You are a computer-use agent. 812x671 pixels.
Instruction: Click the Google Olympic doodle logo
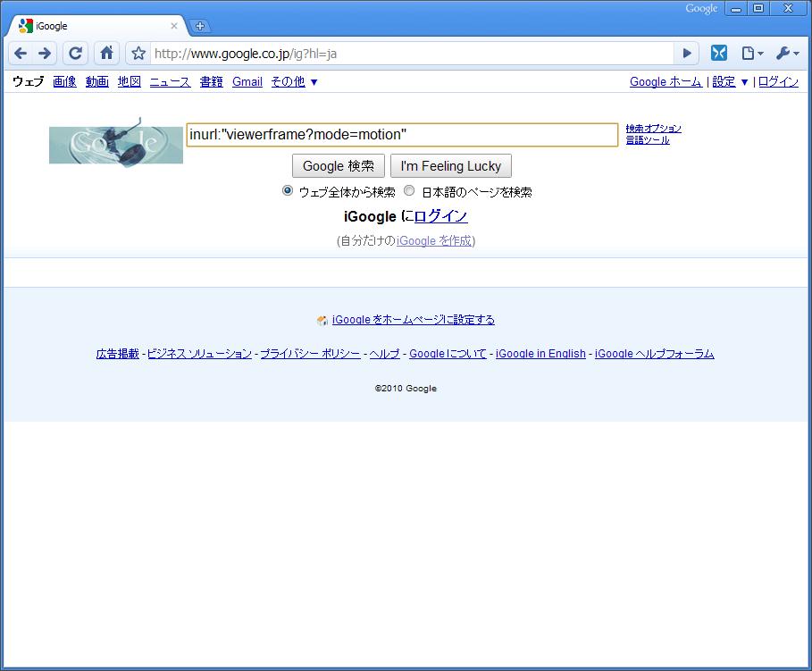click(116, 141)
